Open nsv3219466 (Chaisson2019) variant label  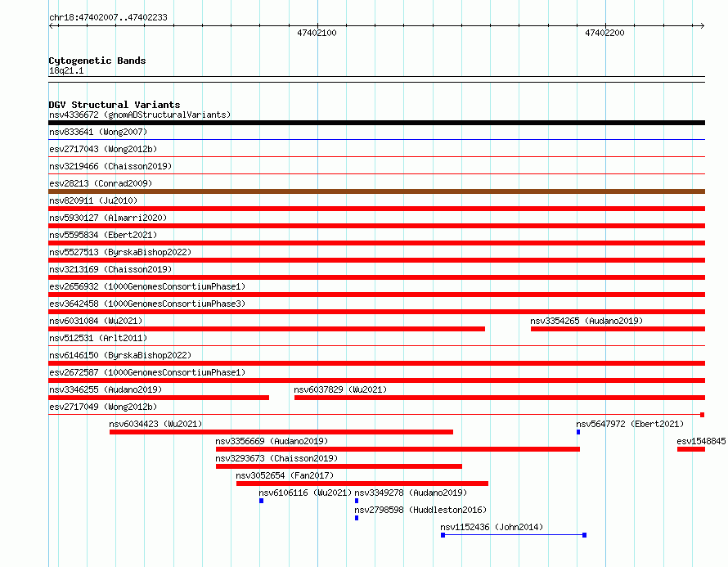[x=110, y=166]
